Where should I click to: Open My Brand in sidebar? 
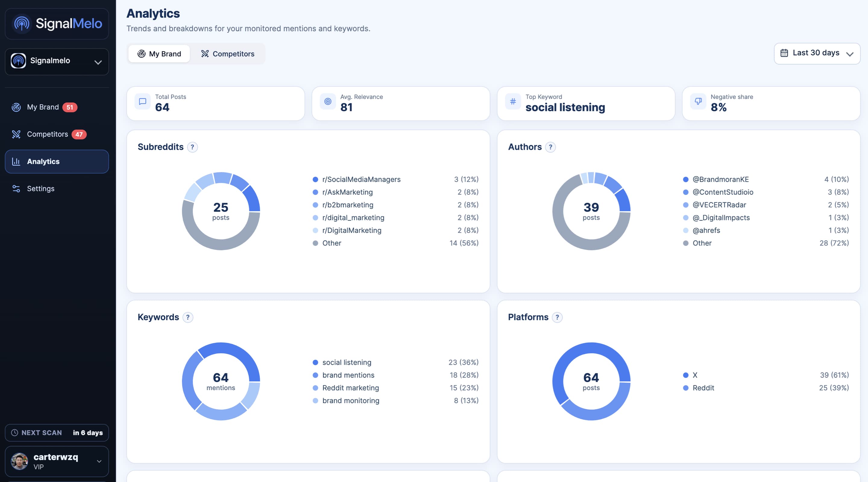pyautogui.click(x=57, y=107)
